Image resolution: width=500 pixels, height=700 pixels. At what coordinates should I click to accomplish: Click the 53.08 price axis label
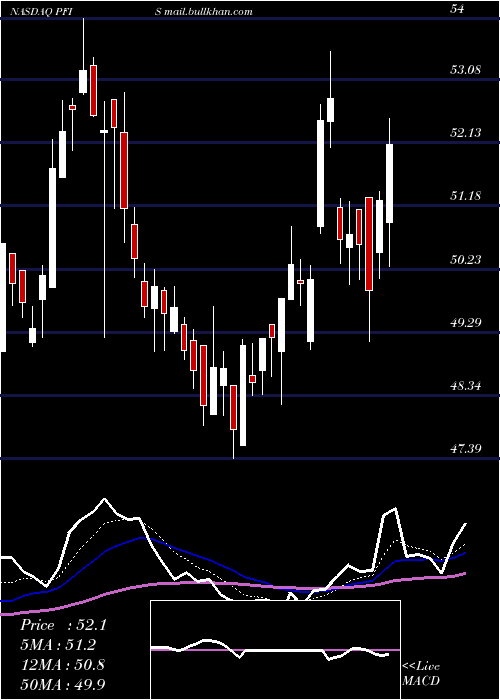(466, 69)
